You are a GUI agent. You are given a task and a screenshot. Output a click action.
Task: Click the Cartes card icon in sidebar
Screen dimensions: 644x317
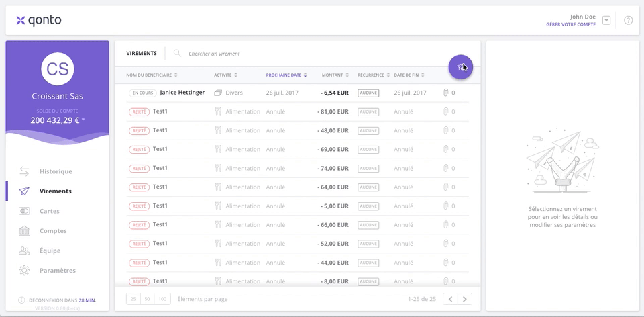click(x=24, y=211)
